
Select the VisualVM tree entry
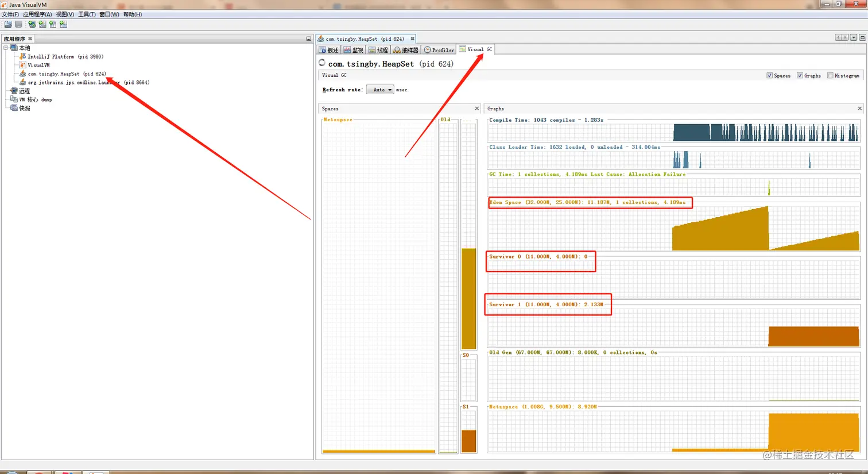(x=38, y=65)
